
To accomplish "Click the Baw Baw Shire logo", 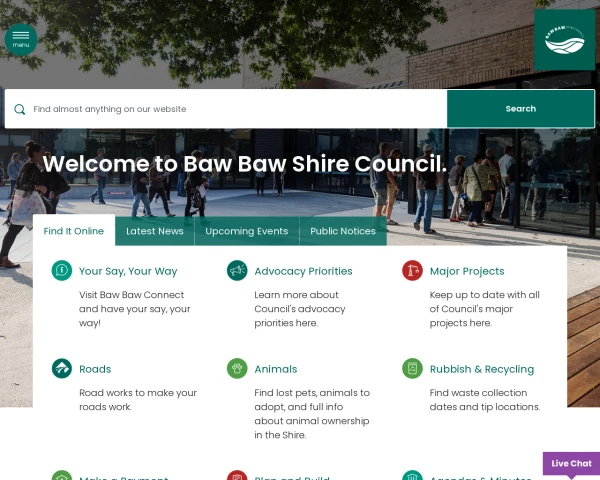I will coord(565,40).
